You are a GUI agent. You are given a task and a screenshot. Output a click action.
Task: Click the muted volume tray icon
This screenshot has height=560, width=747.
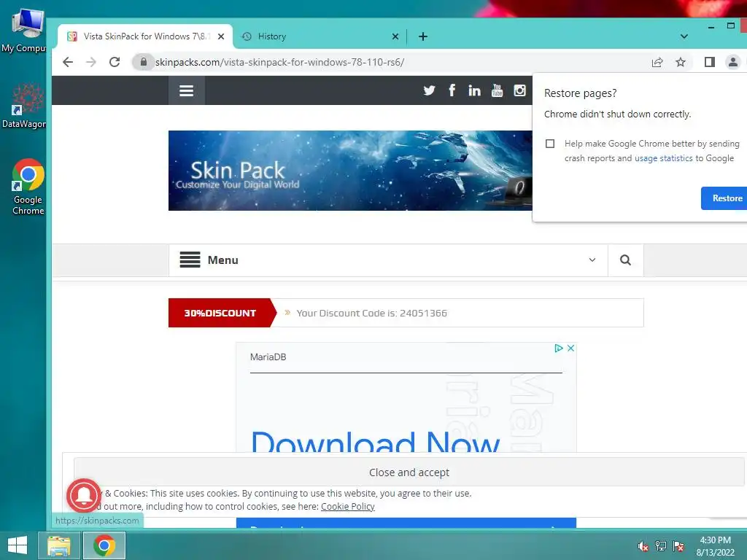pyautogui.click(x=643, y=546)
